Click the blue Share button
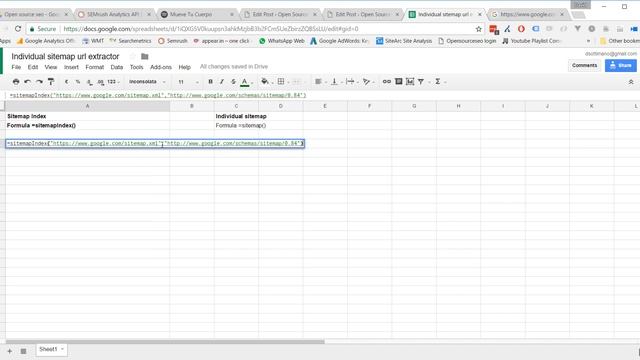The image size is (640, 360). (620, 65)
